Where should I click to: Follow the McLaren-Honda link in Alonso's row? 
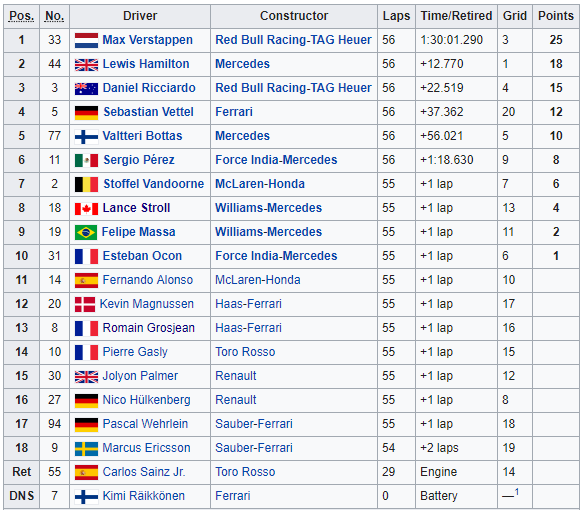click(258, 280)
